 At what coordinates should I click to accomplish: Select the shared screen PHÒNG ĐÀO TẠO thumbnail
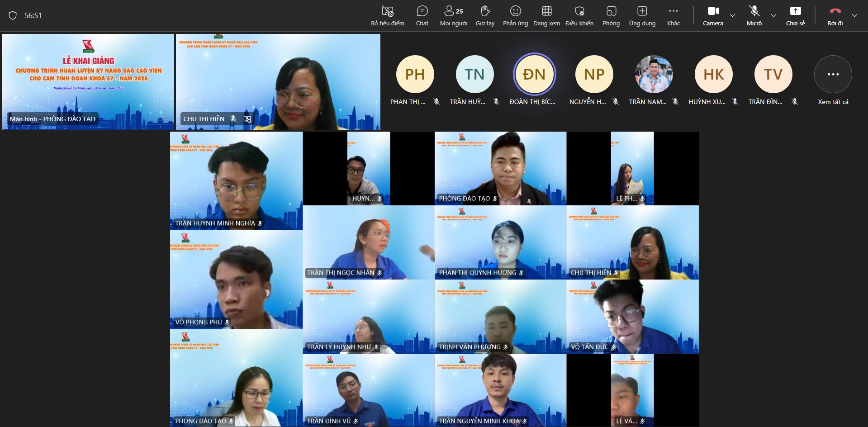click(x=88, y=82)
